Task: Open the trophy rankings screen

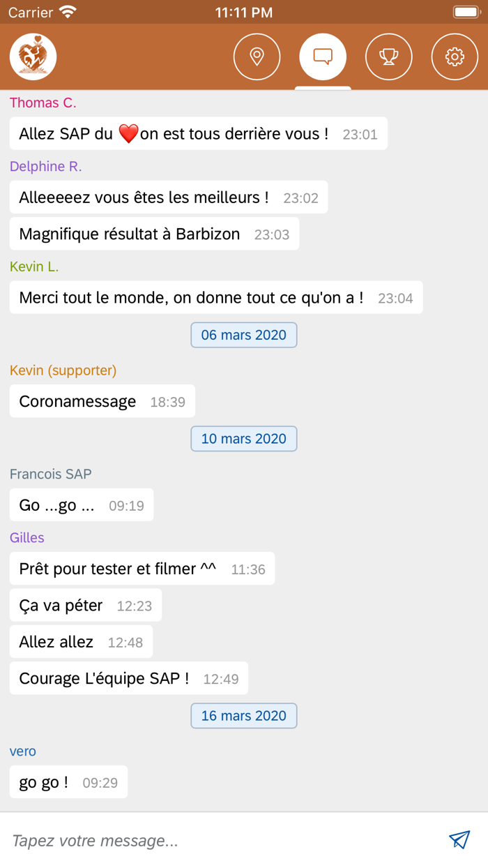Action: click(x=388, y=57)
